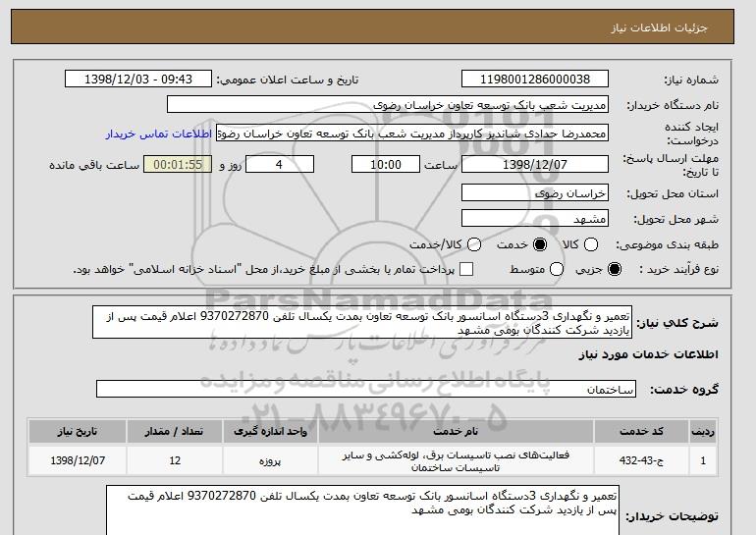The width and height of the screenshot is (756, 535).
Task: Click the شماره نیاز number field
Action: 535,80
